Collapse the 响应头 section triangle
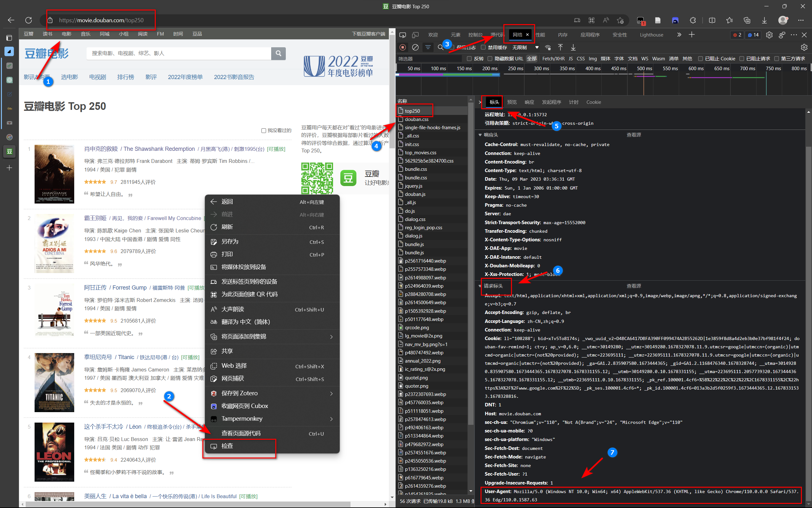This screenshot has height=508, width=812. click(480, 135)
